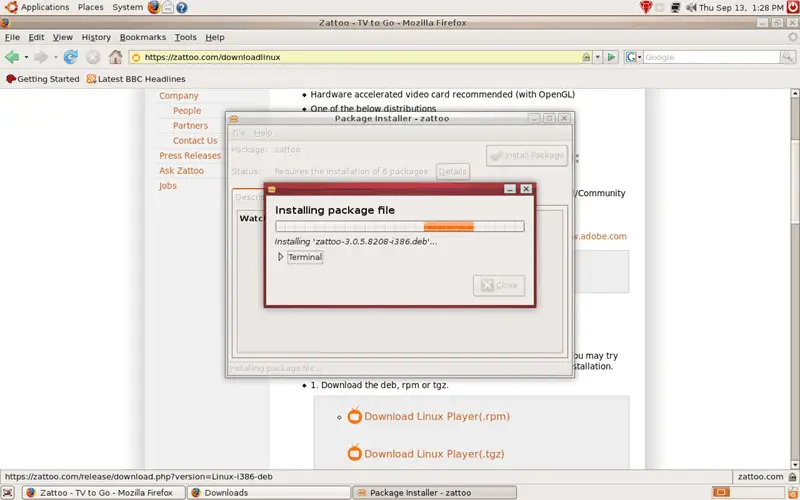Open the mail launcher in top panel
This screenshot has height=500, width=800.
click(x=167, y=7)
